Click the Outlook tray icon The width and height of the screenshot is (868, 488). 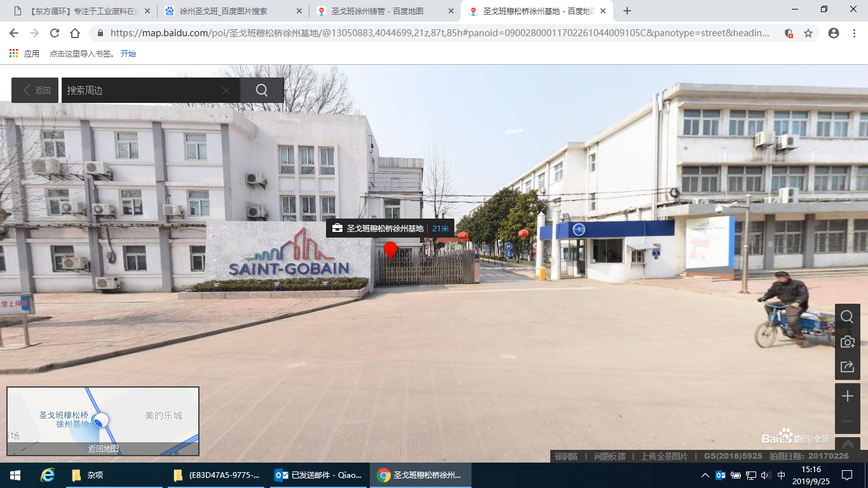coord(721,475)
